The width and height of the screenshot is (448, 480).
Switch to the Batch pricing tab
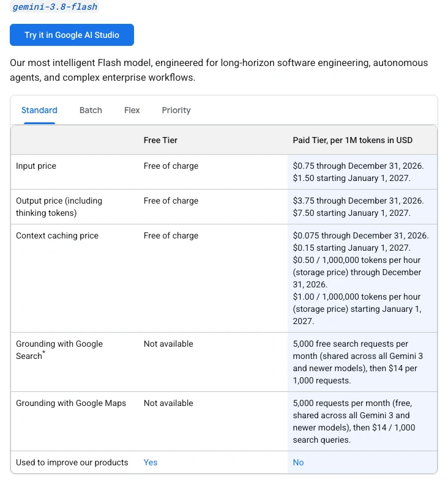[x=91, y=110]
